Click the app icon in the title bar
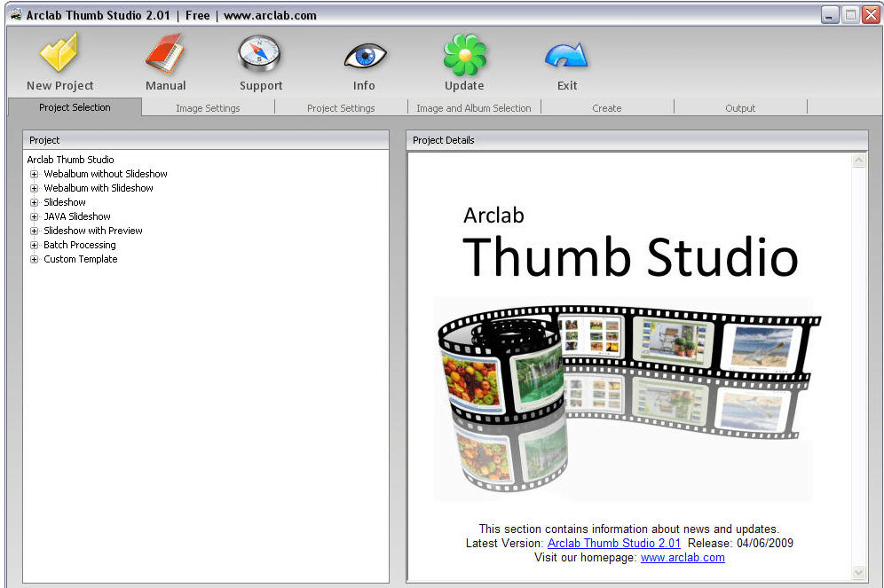Image resolution: width=884 pixels, height=588 pixels. tap(16, 15)
